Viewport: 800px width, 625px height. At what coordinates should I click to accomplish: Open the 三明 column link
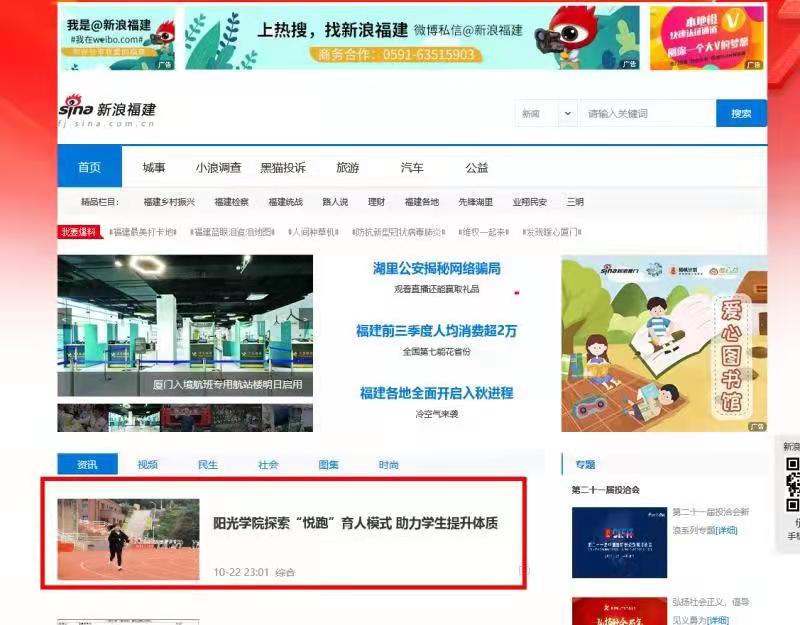click(x=575, y=202)
